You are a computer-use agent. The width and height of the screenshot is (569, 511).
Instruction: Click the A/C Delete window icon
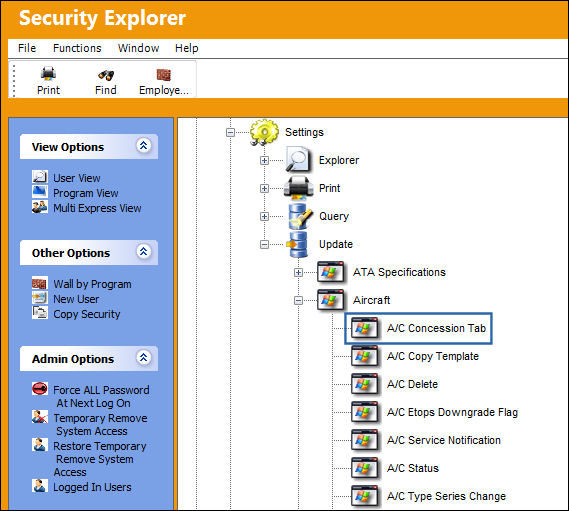(x=365, y=384)
